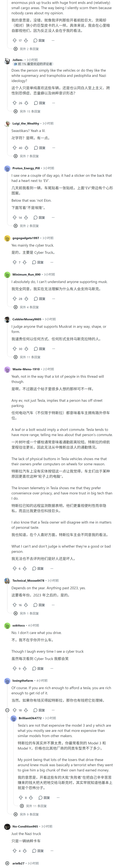Upvote Jollem-'s comment

pos(14,103)
